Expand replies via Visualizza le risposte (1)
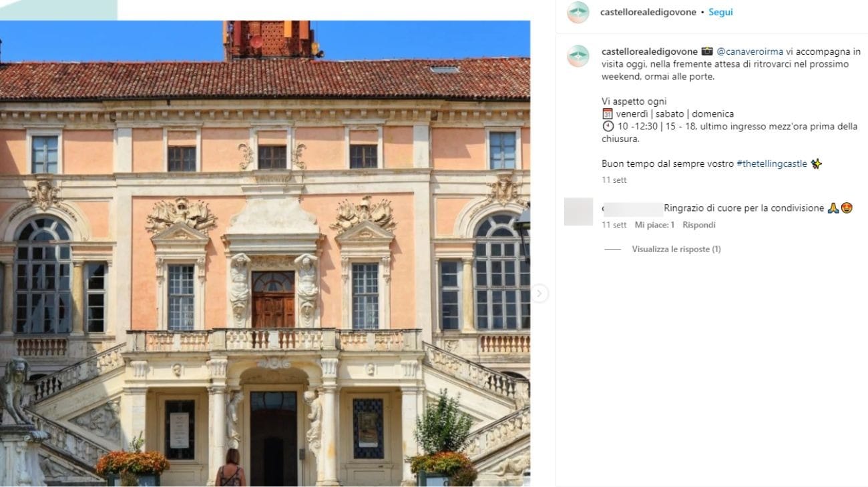 (x=676, y=250)
